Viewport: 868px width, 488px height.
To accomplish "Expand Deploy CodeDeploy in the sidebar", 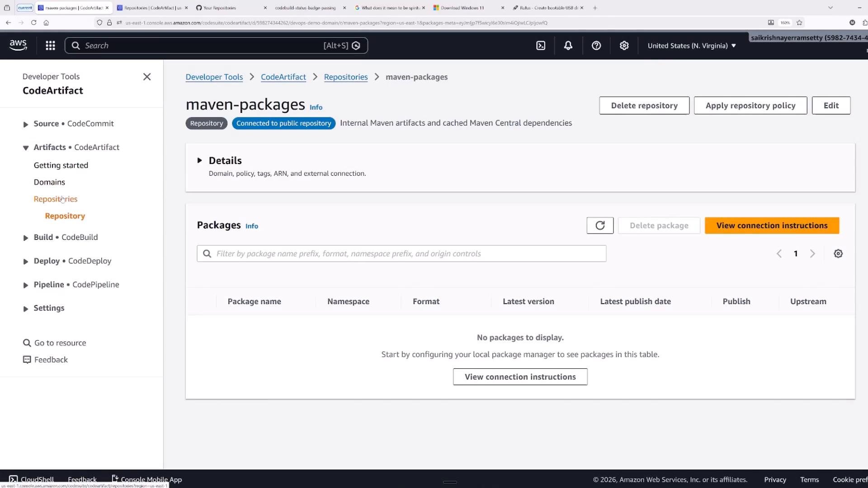I will click(x=26, y=262).
